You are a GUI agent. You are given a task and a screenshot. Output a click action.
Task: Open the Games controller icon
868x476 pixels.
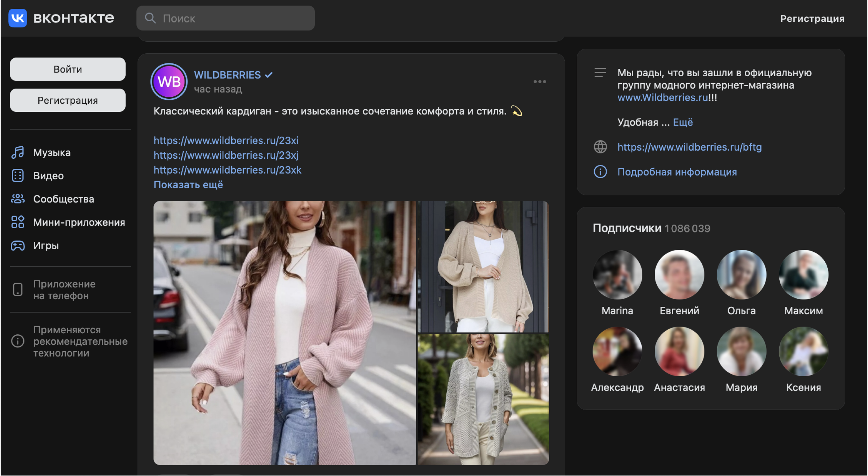tap(17, 246)
